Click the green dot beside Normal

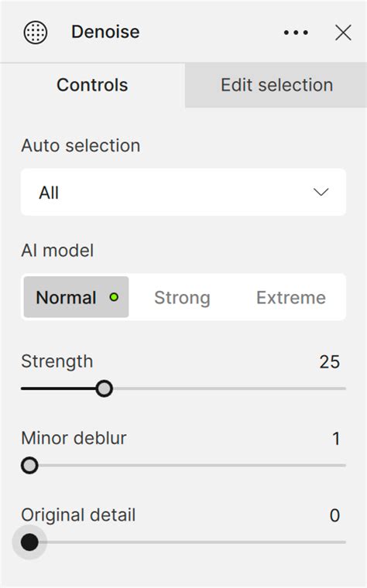[114, 297]
